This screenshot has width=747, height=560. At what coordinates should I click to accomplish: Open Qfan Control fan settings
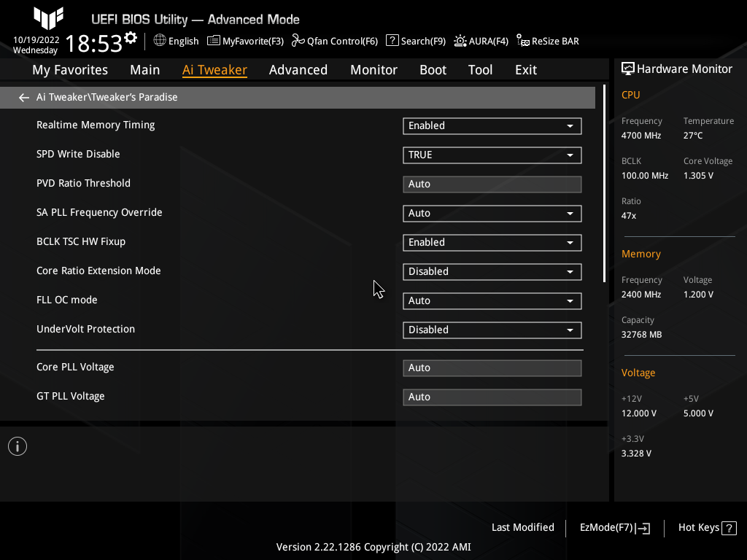334,41
